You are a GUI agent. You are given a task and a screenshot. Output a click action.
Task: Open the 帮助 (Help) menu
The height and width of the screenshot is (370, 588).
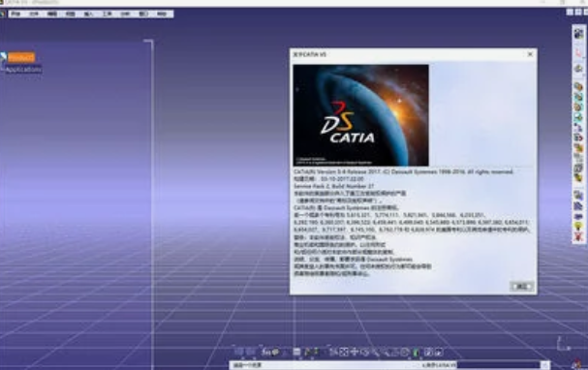(162, 14)
